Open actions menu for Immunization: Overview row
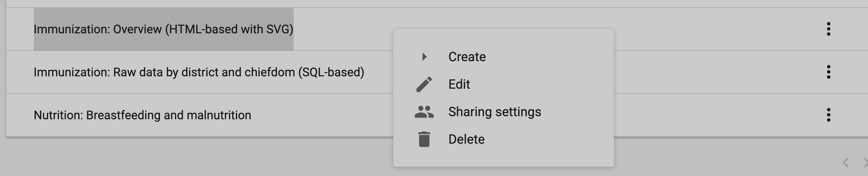The width and height of the screenshot is (868, 176). [x=828, y=29]
